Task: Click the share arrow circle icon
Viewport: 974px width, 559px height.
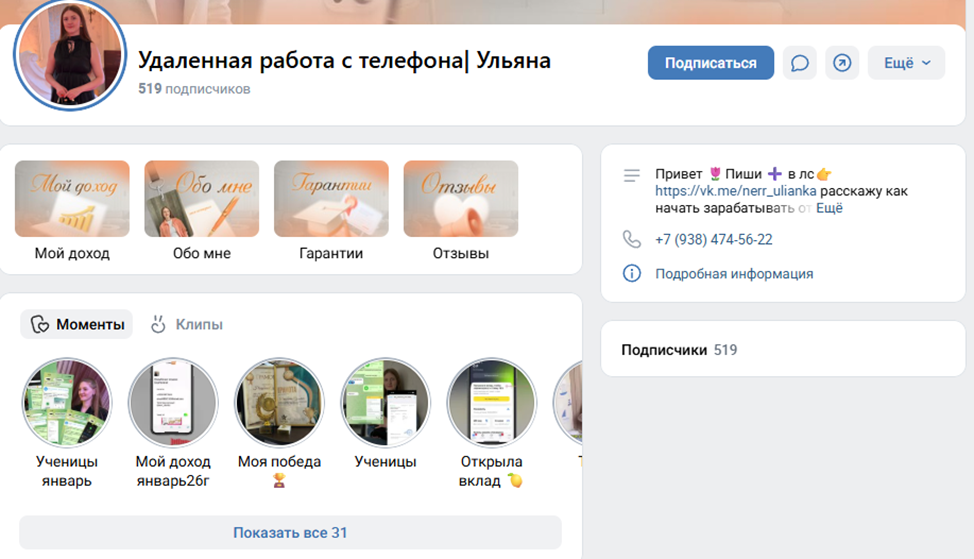Action: pyautogui.click(x=842, y=63)
